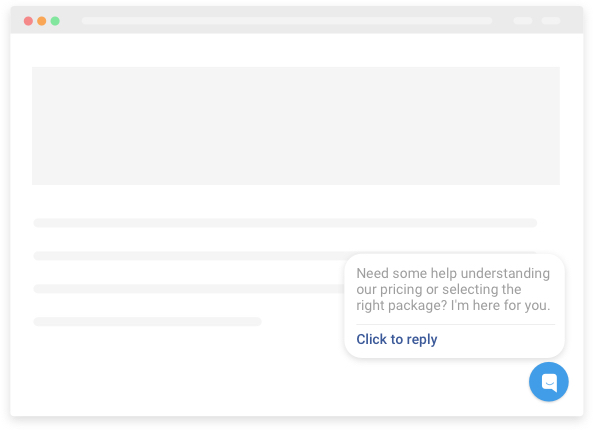Screen dimensions: 593x430
Task: Click the orange minimize window dot
Action: coord(42,21)
